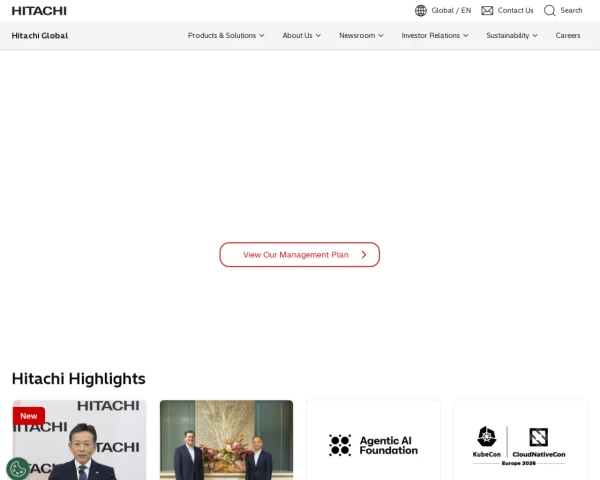This screenshot has width=600, height=480.
Task: Open the Contact Us link
Action: click(515, 11)
